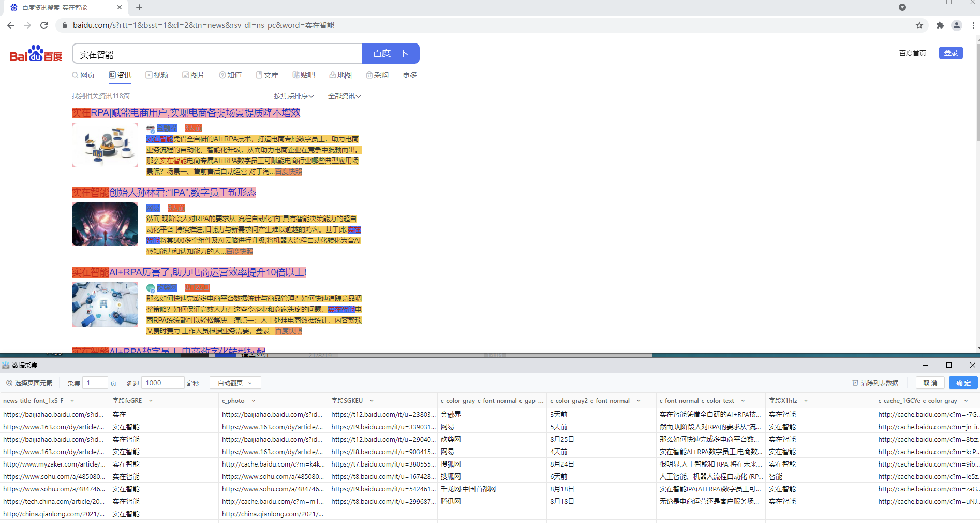Open the first news result thumbnail
This screenshot has width=980, height=523.
tap(105, 145)
